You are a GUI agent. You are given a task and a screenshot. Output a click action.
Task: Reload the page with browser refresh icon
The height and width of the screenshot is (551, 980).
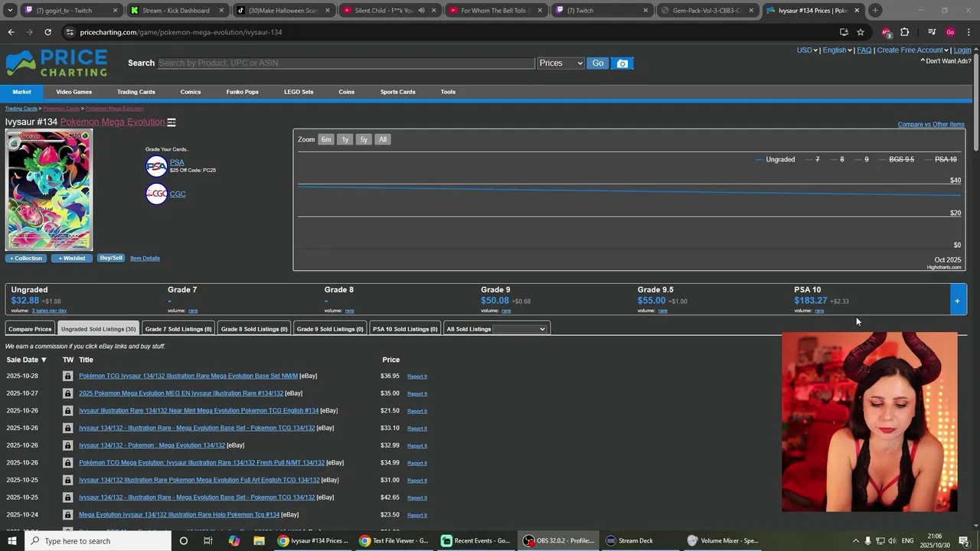47,32
